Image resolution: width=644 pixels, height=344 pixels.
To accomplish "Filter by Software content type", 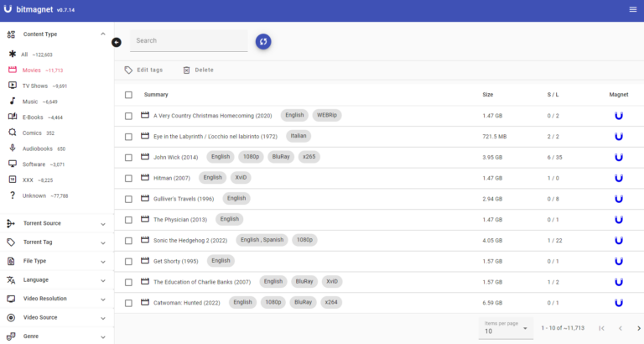I will (x=36, y=164).
